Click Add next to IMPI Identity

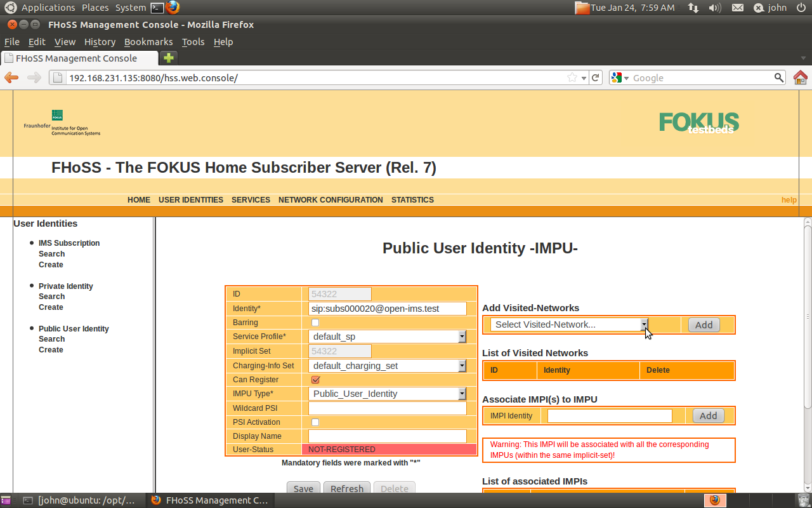(709, 416)
